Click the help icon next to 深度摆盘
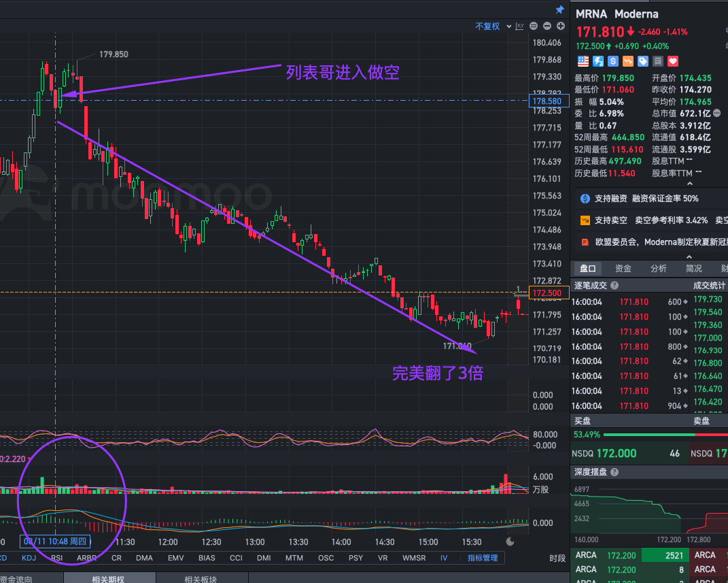Viewport: 728px width, 583px height. pos(614,472)
